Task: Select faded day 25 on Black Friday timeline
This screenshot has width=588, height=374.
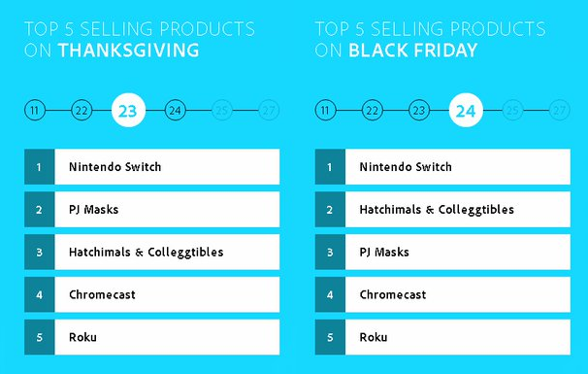Action: 512,111
